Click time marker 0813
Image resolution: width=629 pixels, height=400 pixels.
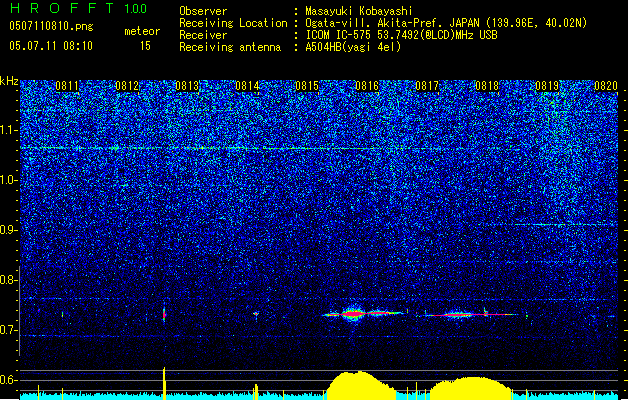pos(187,86)
